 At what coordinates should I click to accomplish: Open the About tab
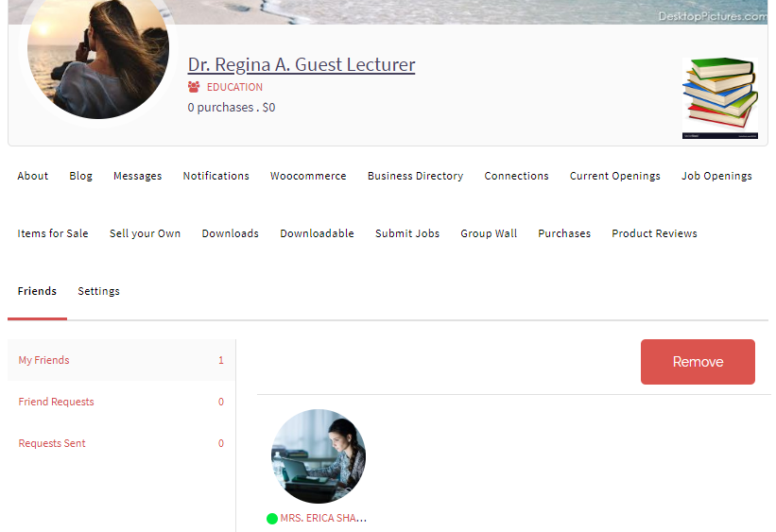click(x=33, y=176)
